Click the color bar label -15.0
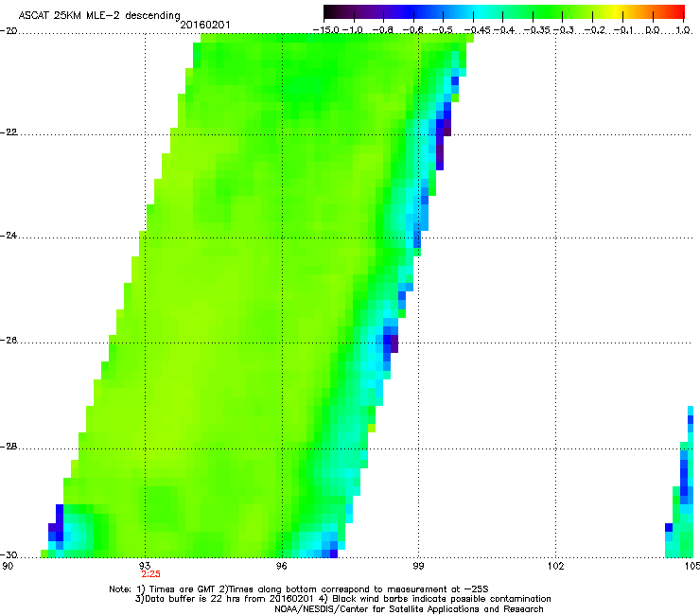Viewport: 700px width, 615px height. [x=326, y=30]
